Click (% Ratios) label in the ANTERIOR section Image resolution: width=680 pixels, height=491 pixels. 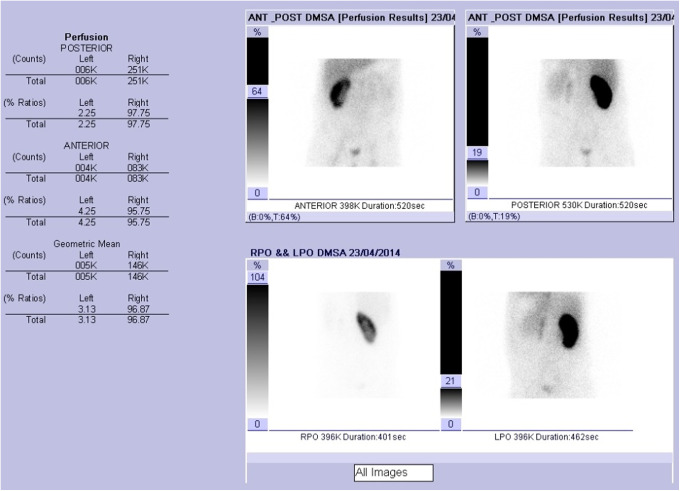[x=25, y=200]
